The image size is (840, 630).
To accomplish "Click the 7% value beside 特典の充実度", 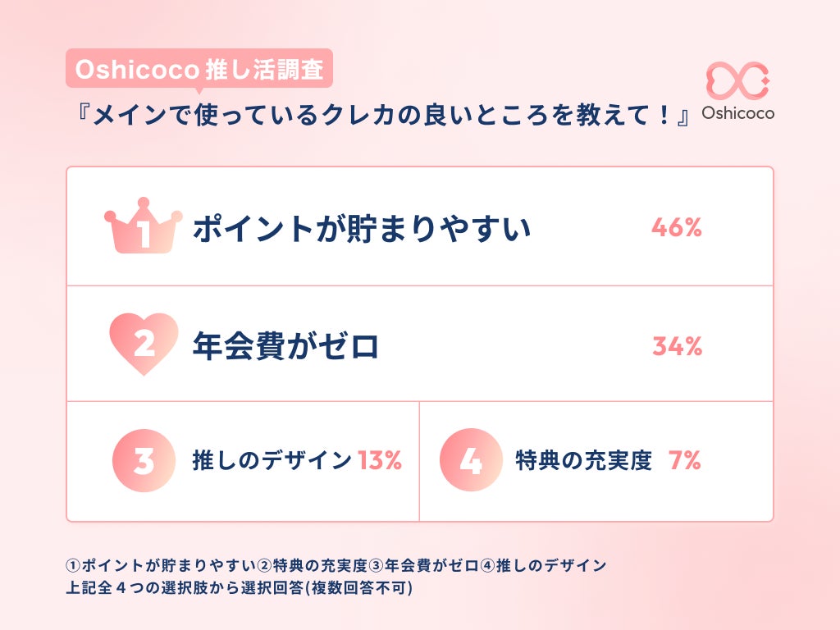I will pos(684,461).
